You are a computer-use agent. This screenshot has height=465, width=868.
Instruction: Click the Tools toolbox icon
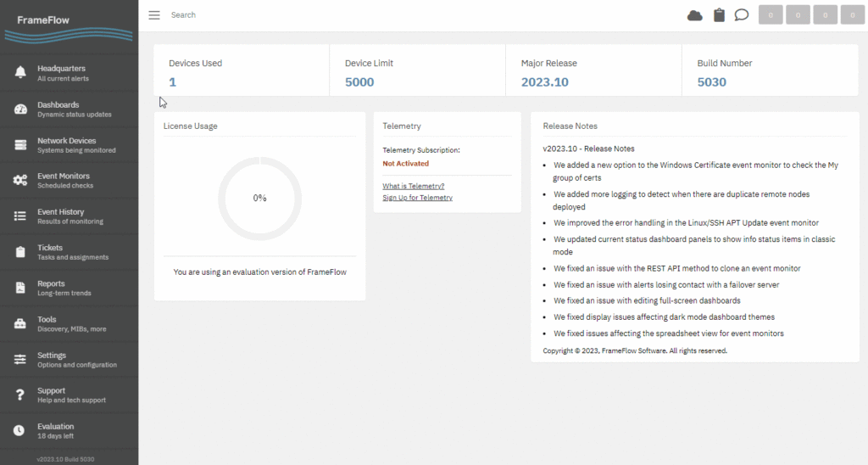click(x=20, y=323)
